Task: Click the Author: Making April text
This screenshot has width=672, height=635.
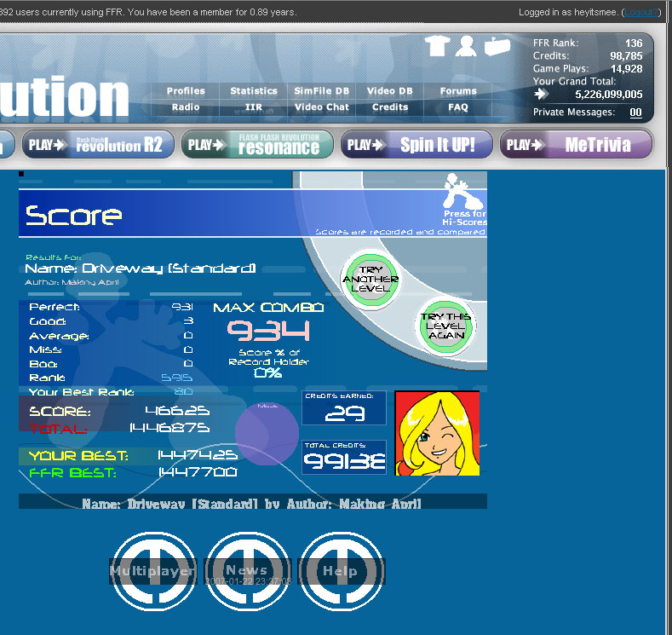Action: [x=72, y=282]
